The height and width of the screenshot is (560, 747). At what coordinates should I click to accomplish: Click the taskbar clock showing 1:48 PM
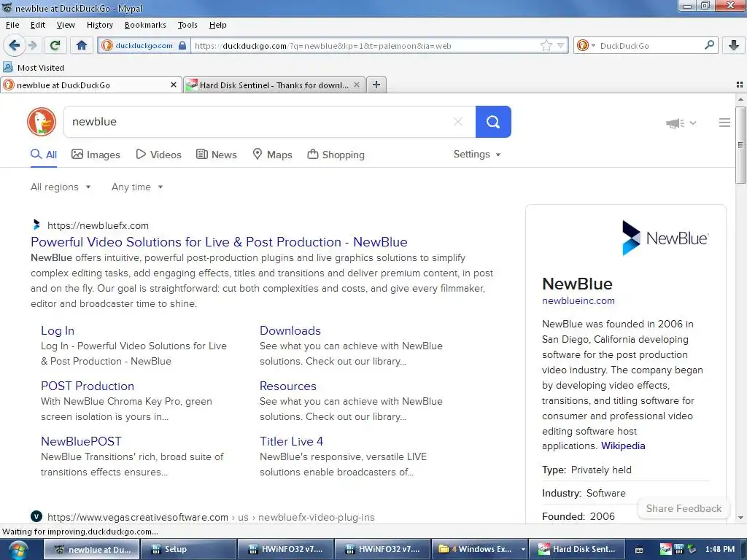pyautogui.click(x=719, y=549)
